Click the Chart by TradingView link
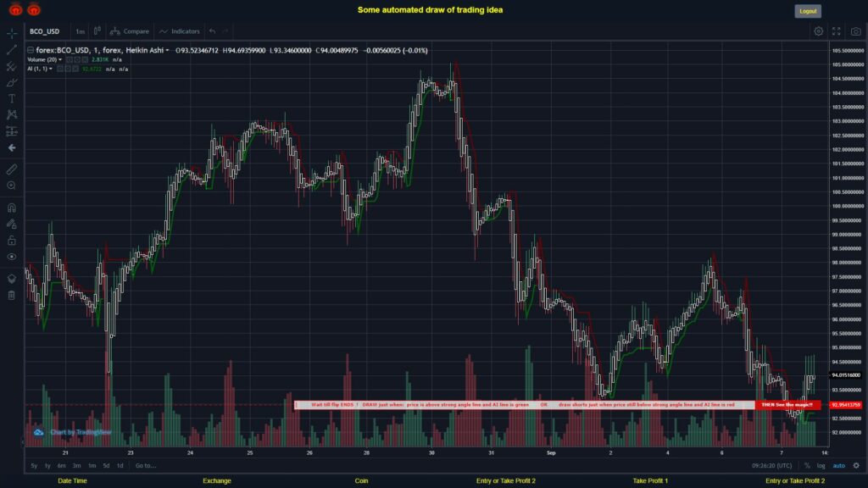The height and width of the screenshot is (488, 868). 81,432
